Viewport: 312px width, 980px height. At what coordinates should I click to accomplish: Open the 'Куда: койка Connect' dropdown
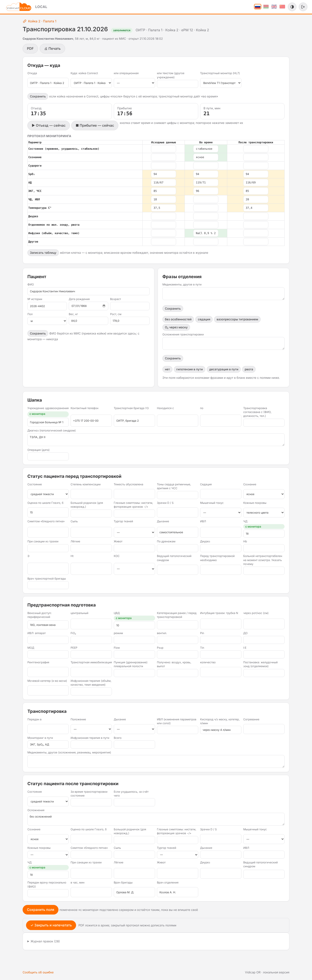tap(91, 83)
